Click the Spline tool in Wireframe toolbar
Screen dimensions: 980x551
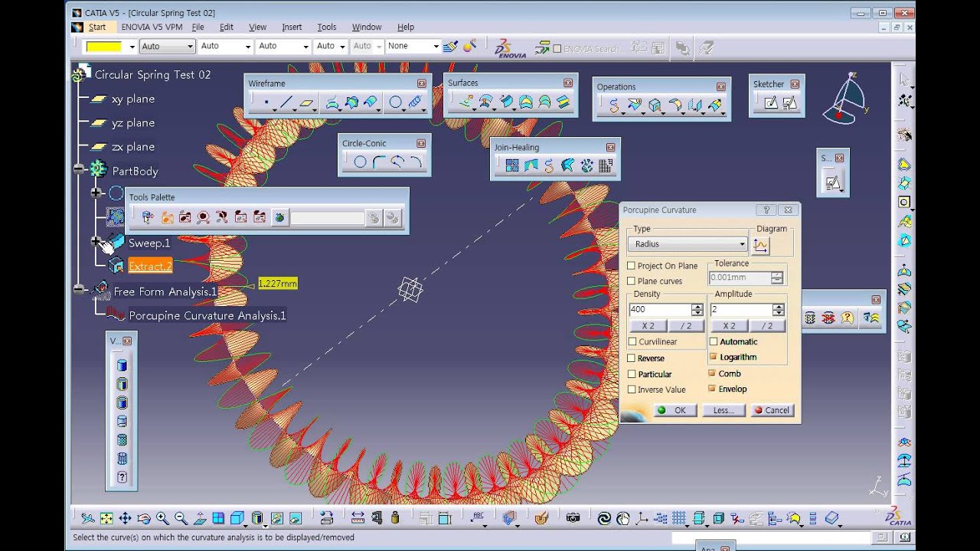tap(415, 103)
